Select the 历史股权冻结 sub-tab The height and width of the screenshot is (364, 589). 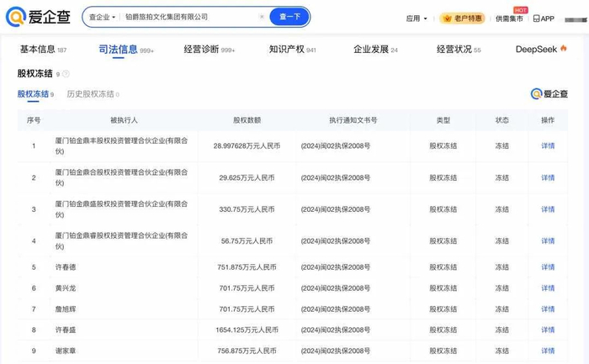pyautogui.click(x=93, y=94)
